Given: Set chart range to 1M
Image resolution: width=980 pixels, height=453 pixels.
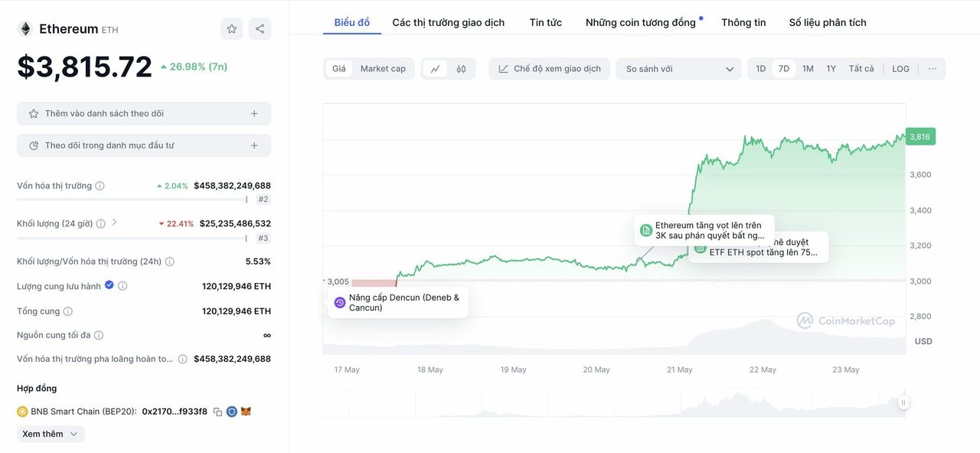Looking at the screenshot, I should (808, 69).
